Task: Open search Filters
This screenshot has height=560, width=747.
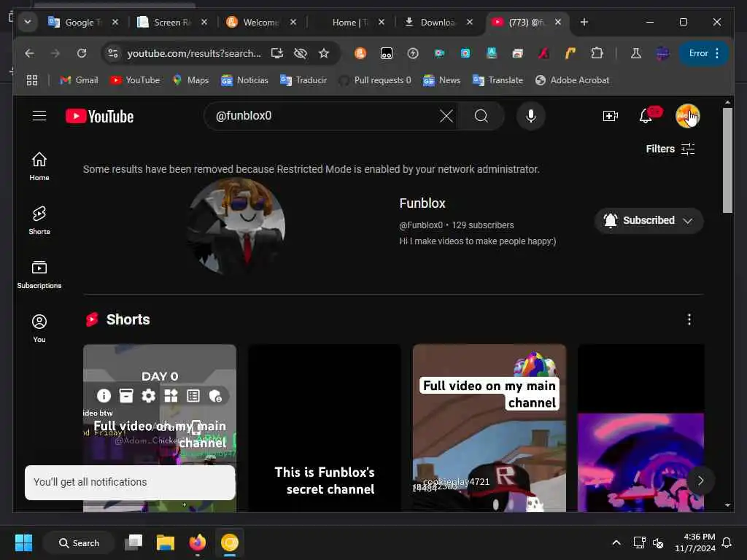Action: click(x=670, y=149)
